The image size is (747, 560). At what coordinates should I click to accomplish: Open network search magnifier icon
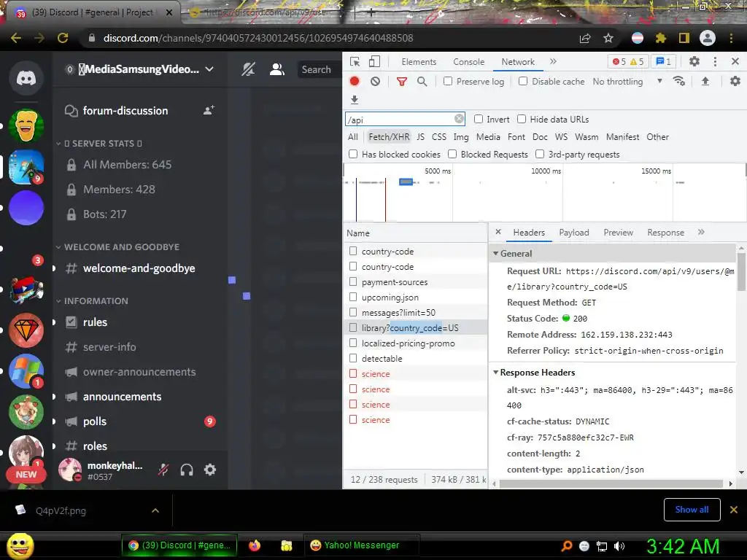tap(422, 82)
